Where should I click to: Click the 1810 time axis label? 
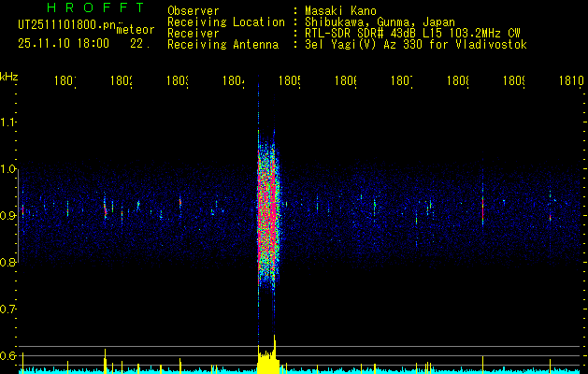click(x=571, y=80)
